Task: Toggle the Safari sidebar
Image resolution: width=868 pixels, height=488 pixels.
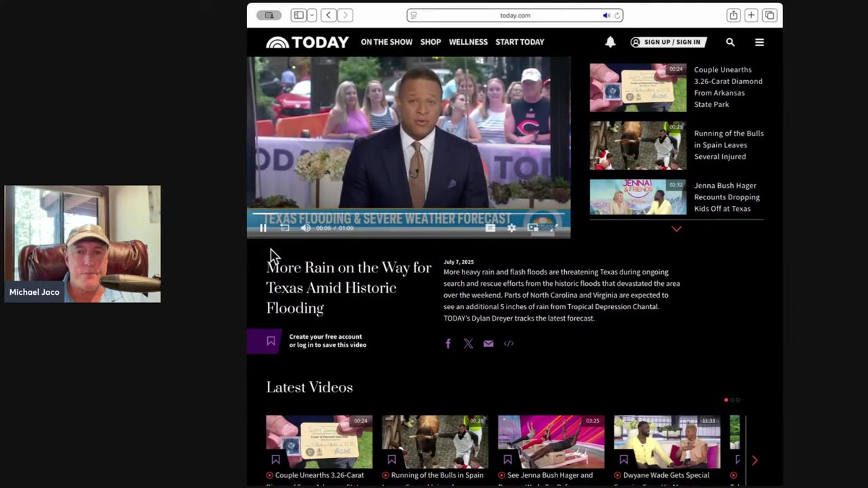Action: click(298, 15)
